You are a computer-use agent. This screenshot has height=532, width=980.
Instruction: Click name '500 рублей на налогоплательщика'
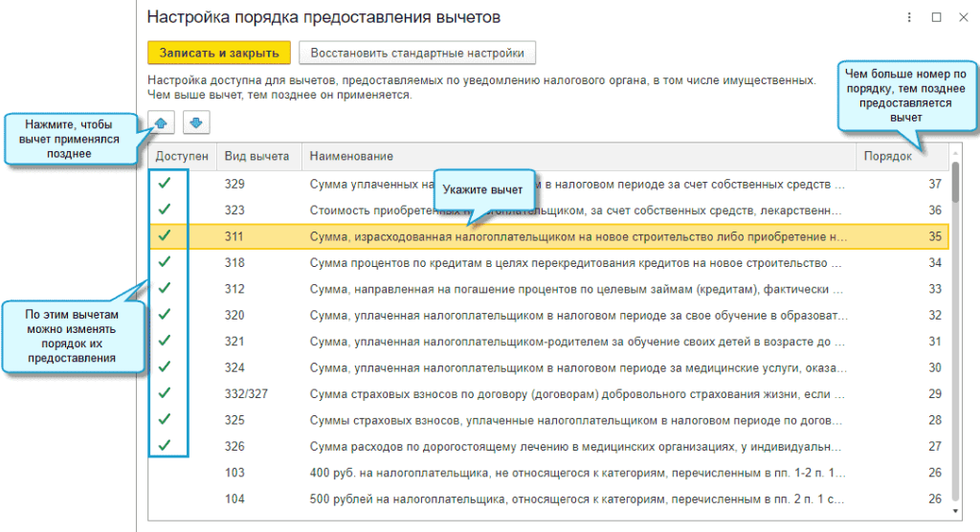pos(576,499)
